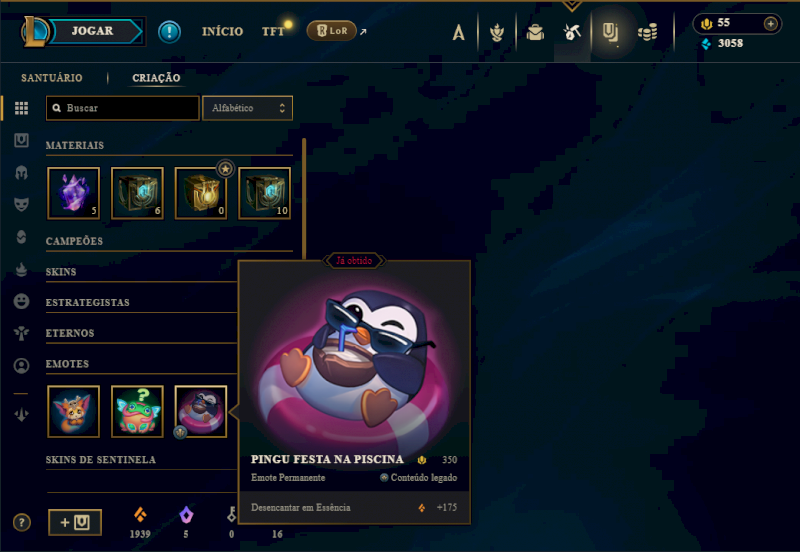800x552 pixels.
Task: Select the Pingu pool party emote thumbnail
Action: pos(201,411)
